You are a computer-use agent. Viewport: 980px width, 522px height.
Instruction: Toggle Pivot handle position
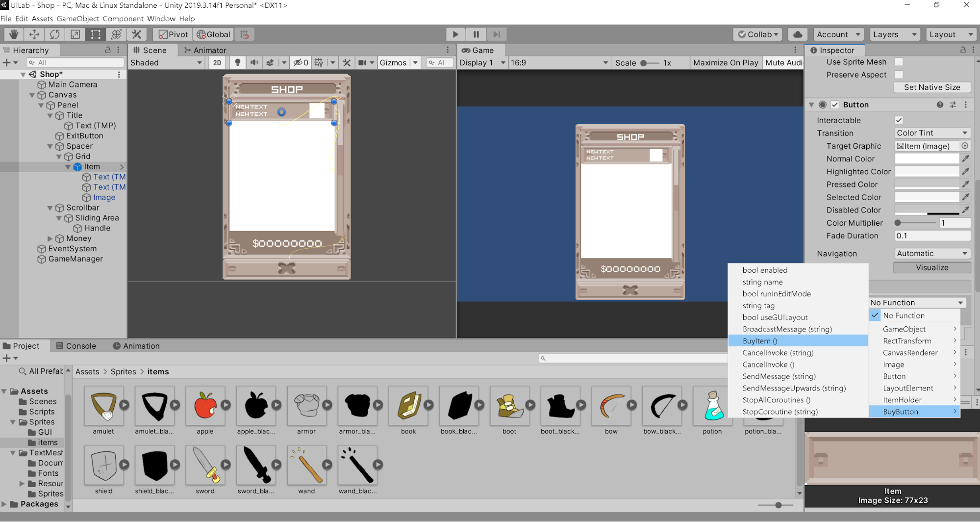(173, 34)
